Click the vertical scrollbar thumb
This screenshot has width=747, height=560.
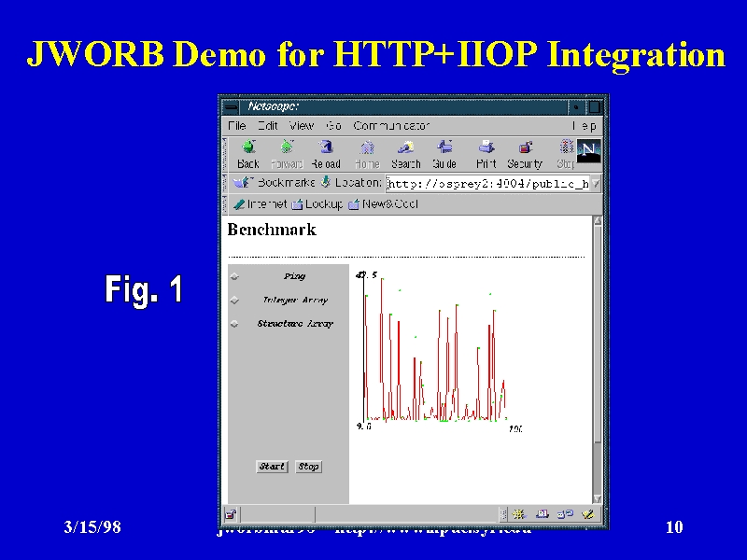point(598,333)
